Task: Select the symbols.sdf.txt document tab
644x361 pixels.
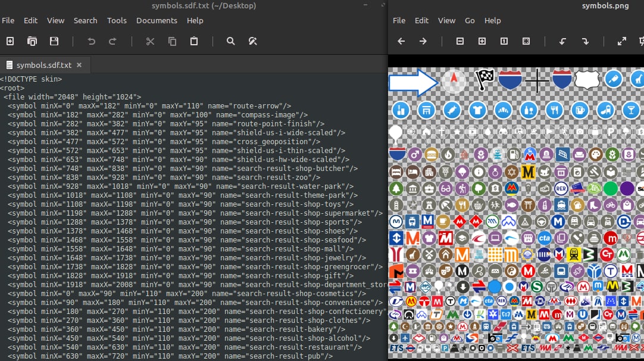Action: click(45, 65)
